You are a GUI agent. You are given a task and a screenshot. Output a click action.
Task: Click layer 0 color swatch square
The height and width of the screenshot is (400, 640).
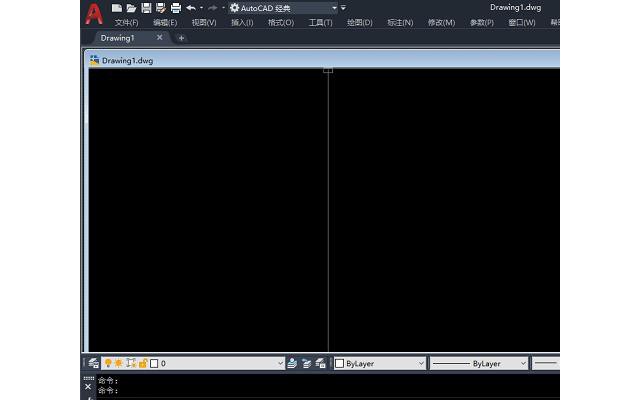click(x=154, y=363)
